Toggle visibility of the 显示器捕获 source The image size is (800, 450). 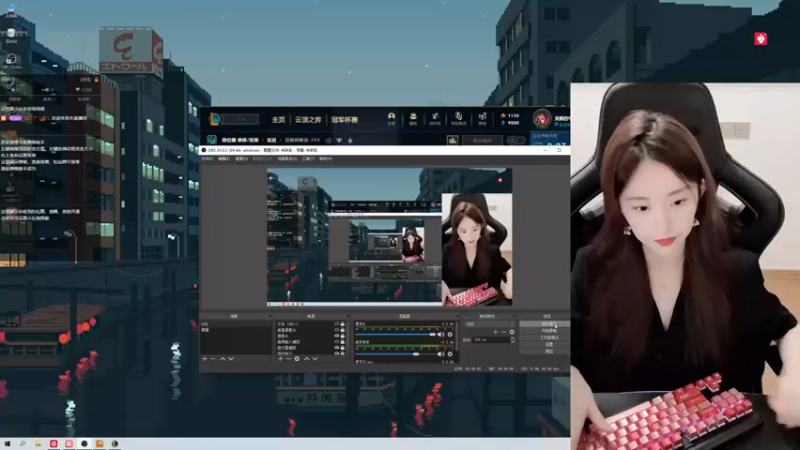tap(336, 347)
